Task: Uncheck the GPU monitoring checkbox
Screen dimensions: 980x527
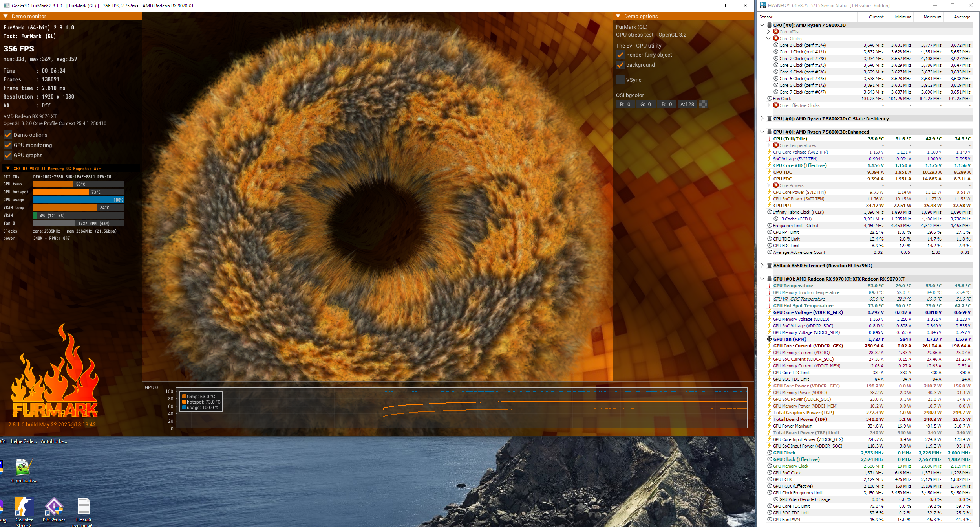Action: [7, 145]
